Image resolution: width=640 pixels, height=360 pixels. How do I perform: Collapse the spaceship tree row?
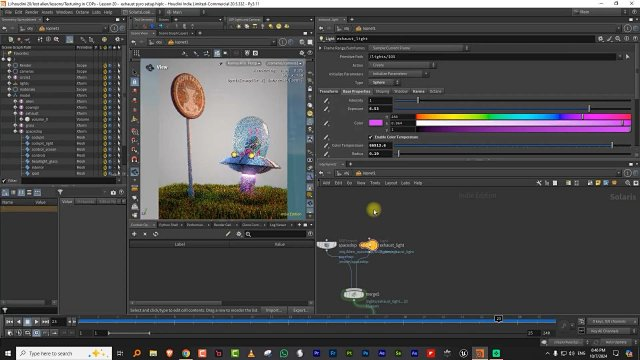16,131
